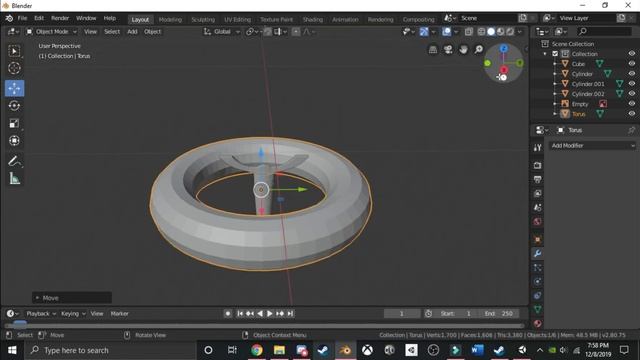Select the Transform tool

click(x=14, y=141)
